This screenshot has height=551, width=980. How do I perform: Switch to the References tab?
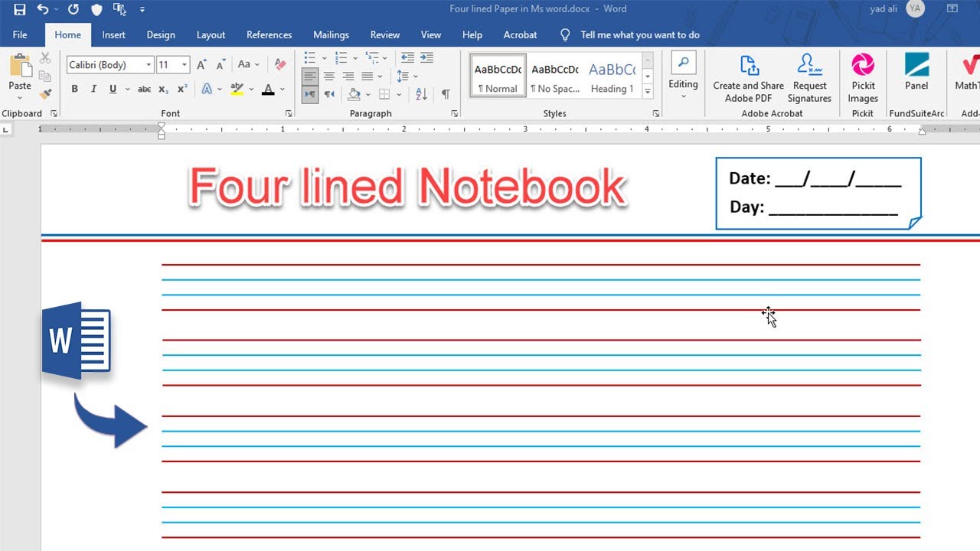(269, 34)
